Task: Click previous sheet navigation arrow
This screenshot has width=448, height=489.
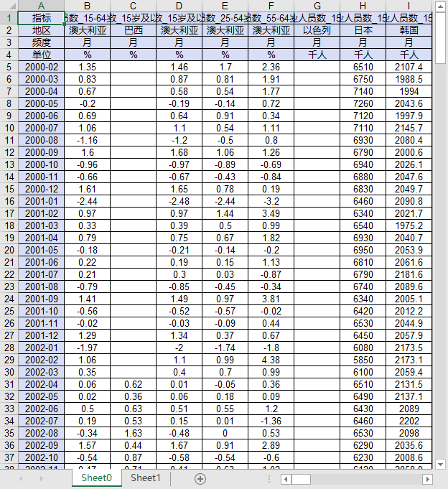Action: pyautogui.click(x=21, y=479)
